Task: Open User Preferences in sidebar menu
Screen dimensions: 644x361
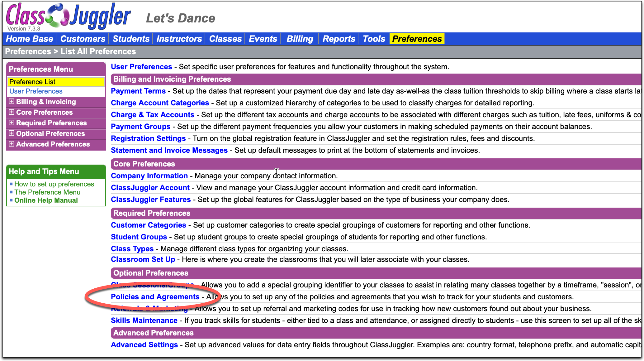Action: click(x=36, y=91)
